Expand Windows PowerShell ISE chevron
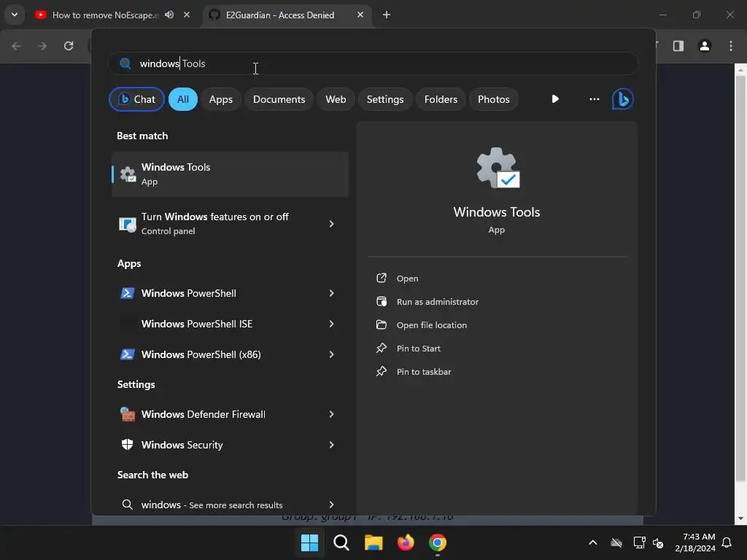Image resolution: width=747 pixels, height=560 pixels. click(332, 324)
